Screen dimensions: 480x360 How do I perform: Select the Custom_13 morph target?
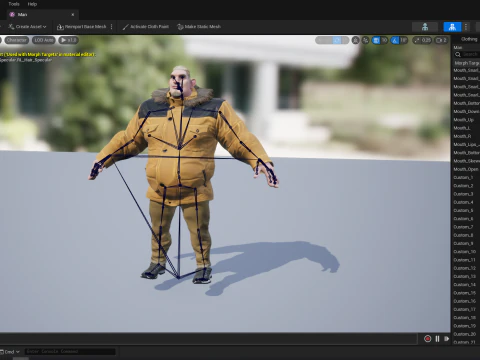[x=466, y=276]
